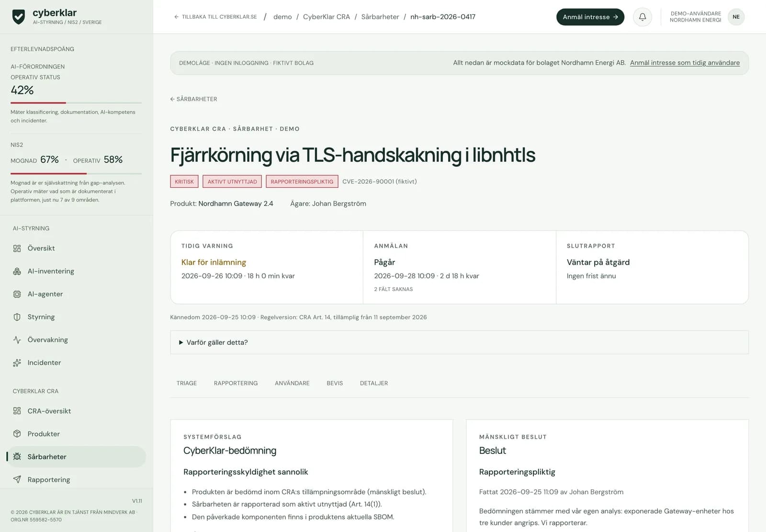Image resolution: width=766 pixels, height=532 pixels.
Task: Go to Översikt in AI-styrning menu
Action: (77, 248)
